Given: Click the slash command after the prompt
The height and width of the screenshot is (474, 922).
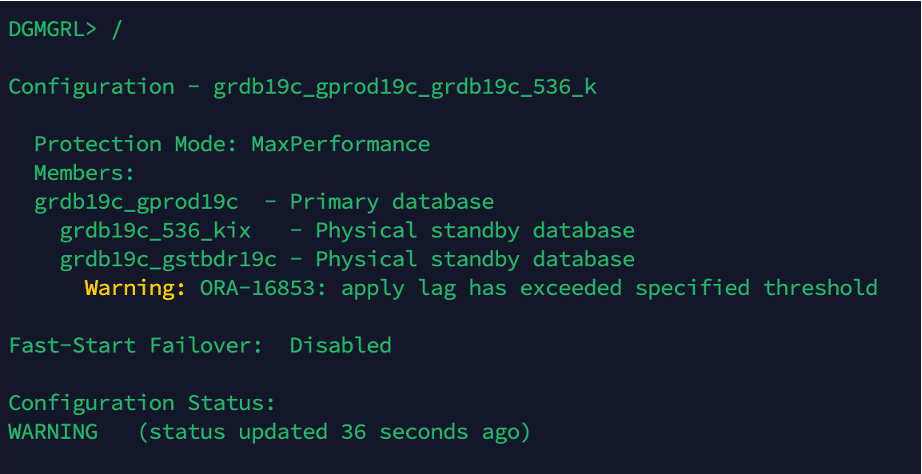Looking at the screenshot, I should 117,29.
